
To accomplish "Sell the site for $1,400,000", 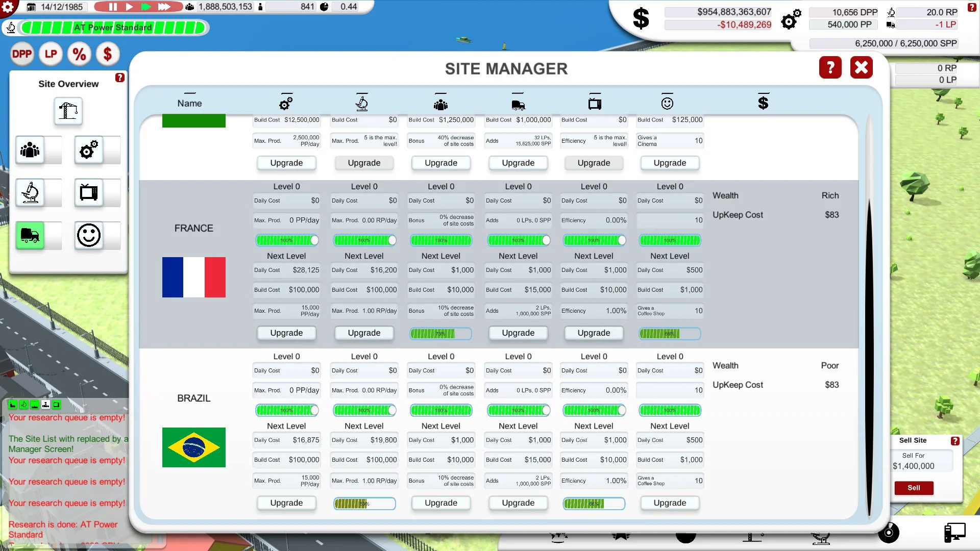I will click(913, 488).
